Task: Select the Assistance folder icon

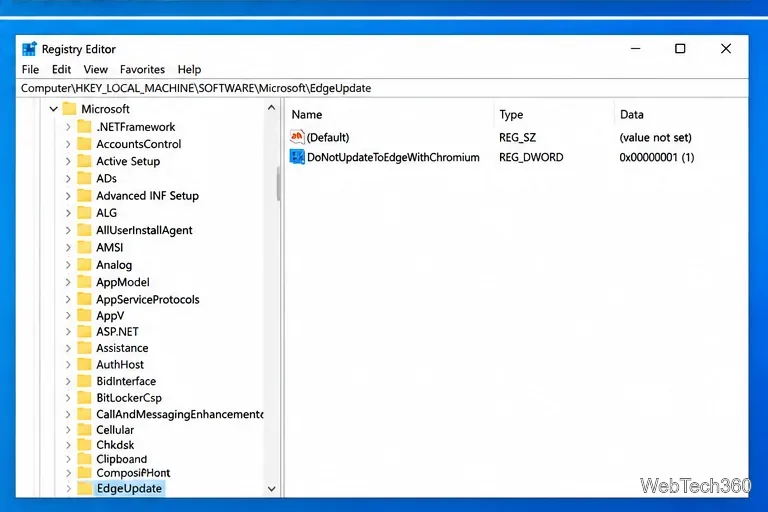Action: pos(84,348)
